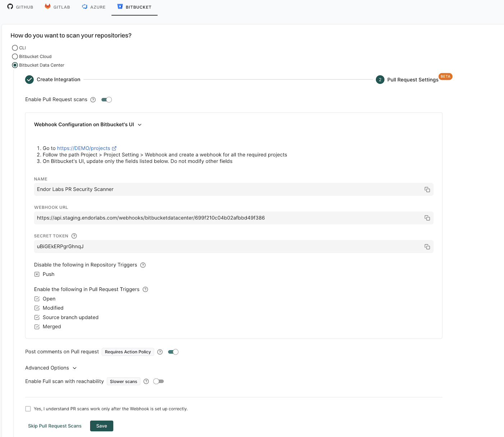Disable the Enable Pull Request scans toggle

[106, 100]
